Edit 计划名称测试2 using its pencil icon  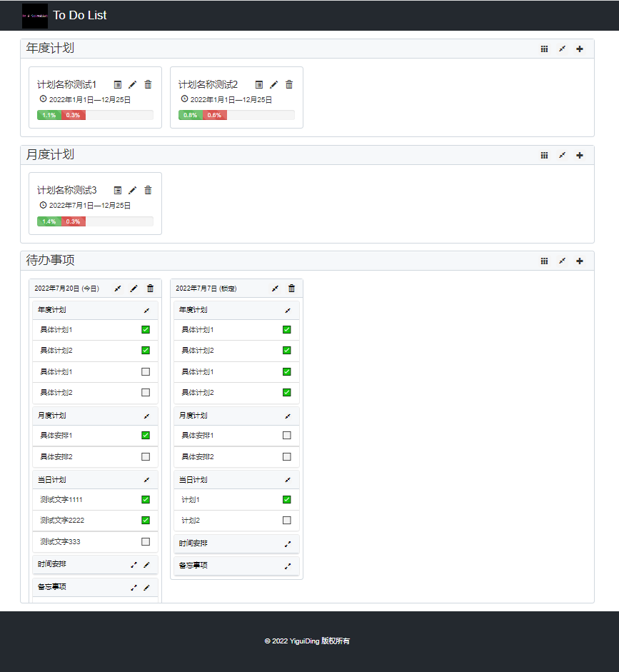(x=273, y=84)
